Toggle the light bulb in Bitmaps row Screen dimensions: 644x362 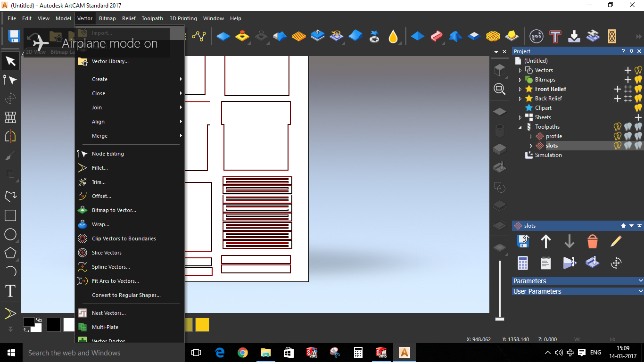coord(638,80)
